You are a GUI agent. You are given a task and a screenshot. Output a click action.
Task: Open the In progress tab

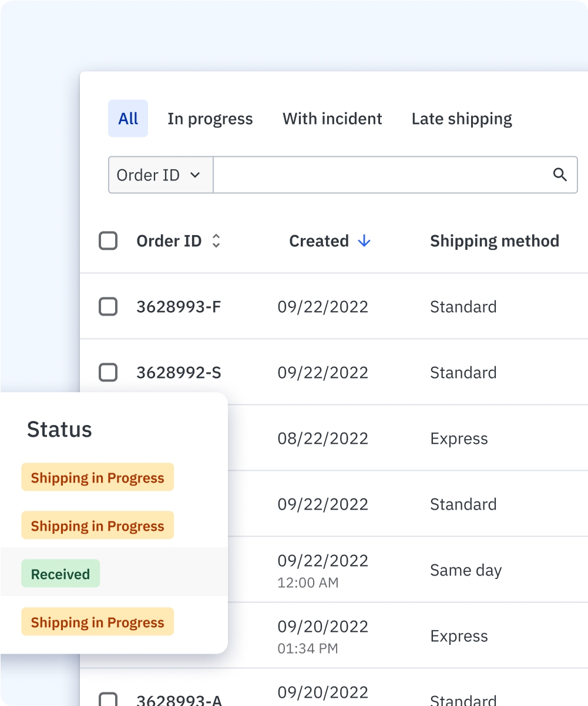coord(210,119)
